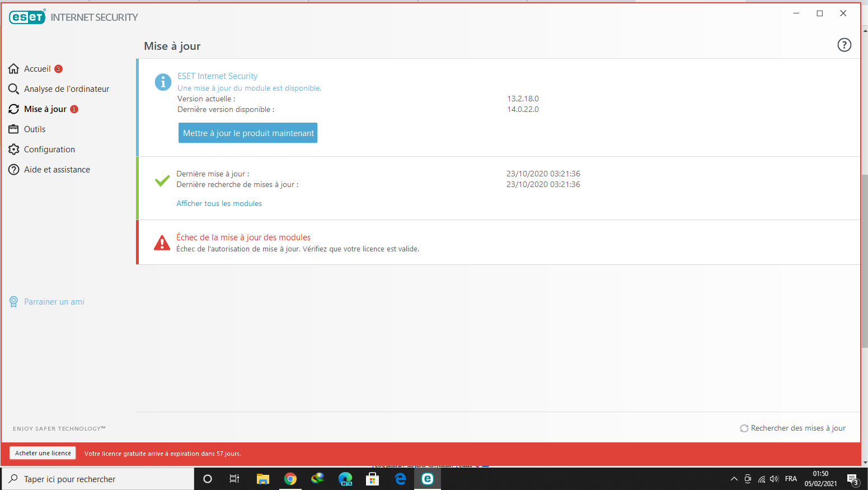Screen dimensions: 868x490
Task: Click the refresh icon beside Mise à jour
Action: click(x=14, y=109)
